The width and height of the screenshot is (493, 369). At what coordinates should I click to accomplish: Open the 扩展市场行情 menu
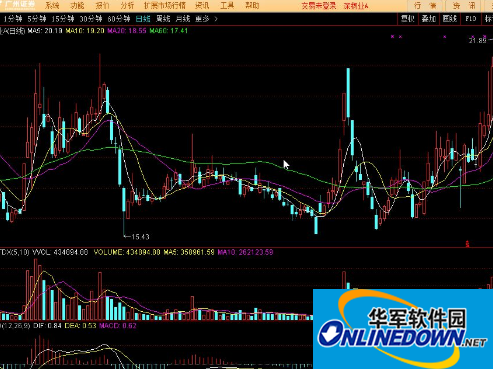pos(165,5)
